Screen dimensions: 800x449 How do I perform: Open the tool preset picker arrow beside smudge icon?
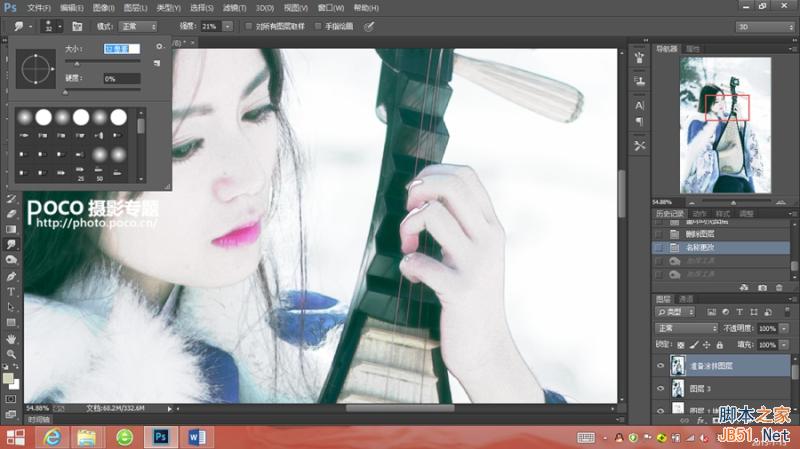pos(30,27)
